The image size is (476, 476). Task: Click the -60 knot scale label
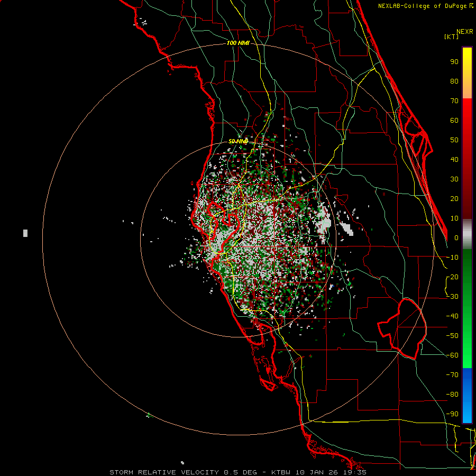click(452, 355)
